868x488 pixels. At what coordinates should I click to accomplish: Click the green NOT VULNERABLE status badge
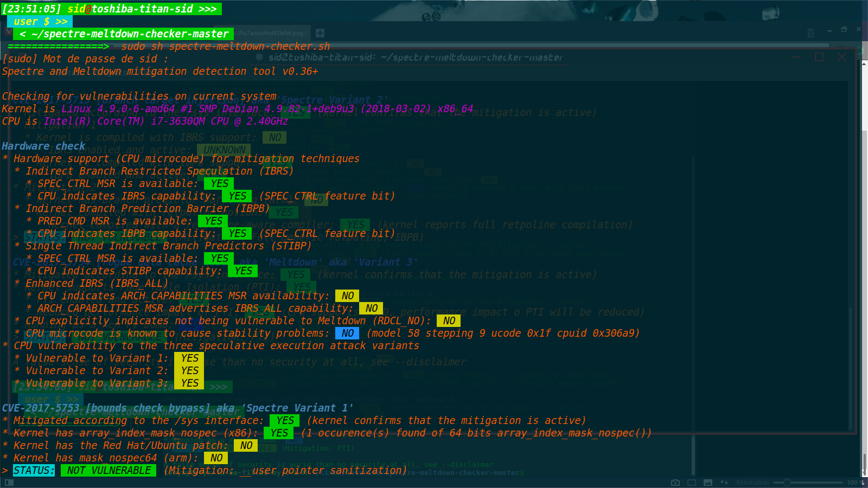108,471
